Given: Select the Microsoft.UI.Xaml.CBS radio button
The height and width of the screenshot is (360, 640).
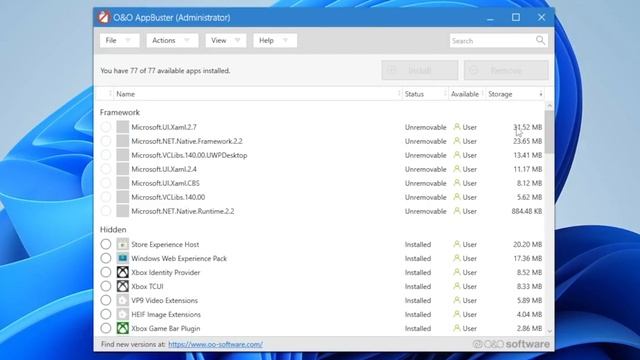Looking at the screenshot, I should pyautogui.click(x=106, y=183).
